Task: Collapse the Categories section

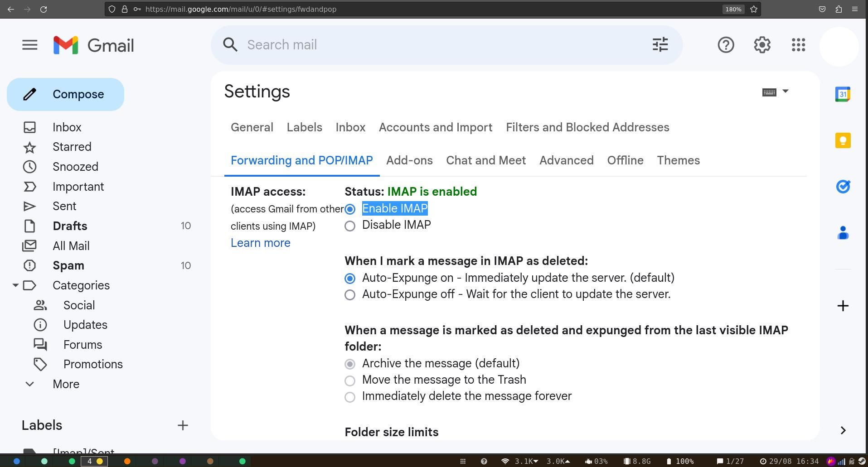Action: pyautogui.click(x=15, y=285)
